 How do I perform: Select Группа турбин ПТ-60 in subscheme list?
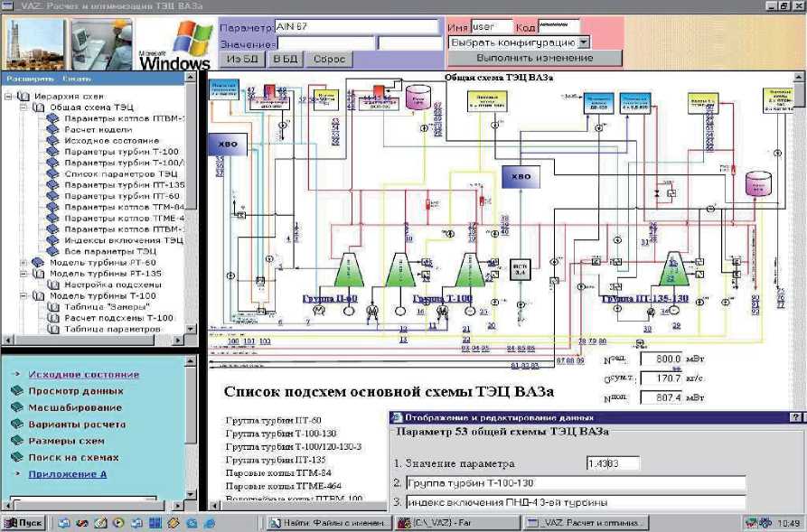pyautogui.click(x=273, y=420)
